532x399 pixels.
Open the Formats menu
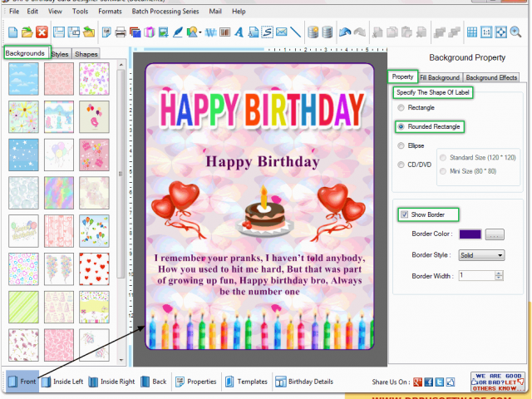point(110,12)
